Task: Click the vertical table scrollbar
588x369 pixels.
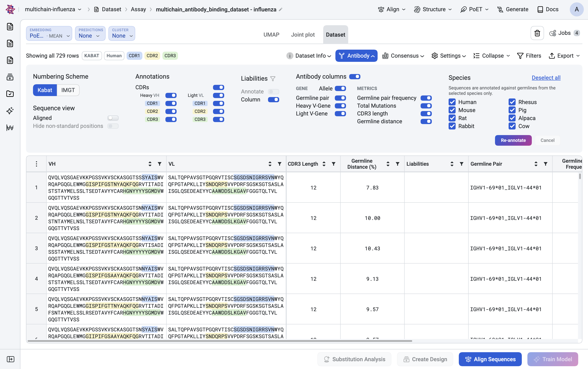Action: (580, 176)
